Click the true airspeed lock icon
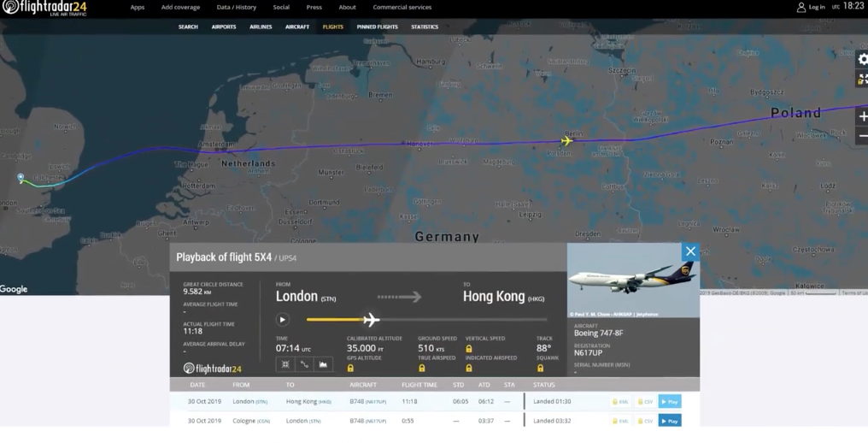This screenshot has height=443, width=868. tap(422, 368)
